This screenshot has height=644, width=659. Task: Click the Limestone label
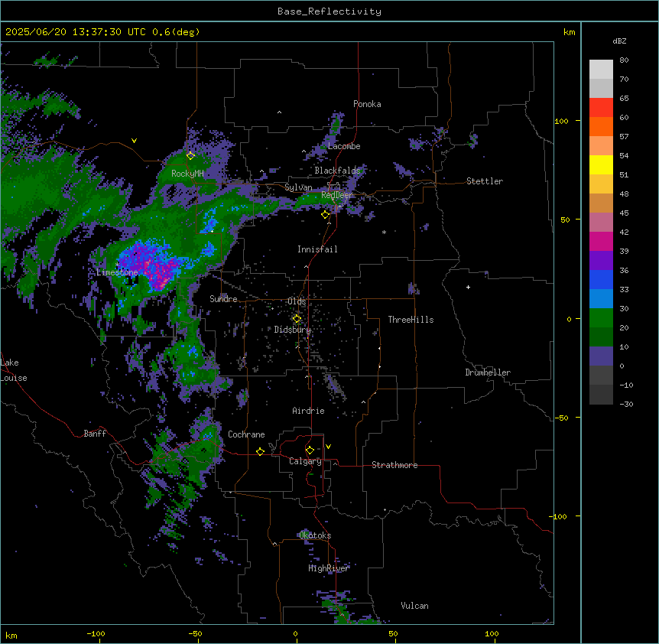117,272
